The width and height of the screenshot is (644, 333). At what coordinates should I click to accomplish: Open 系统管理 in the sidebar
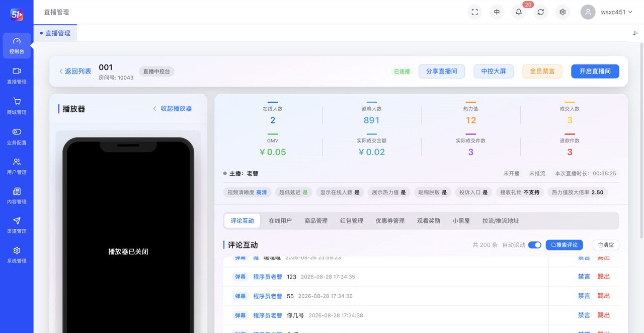[x=17, y=254]
